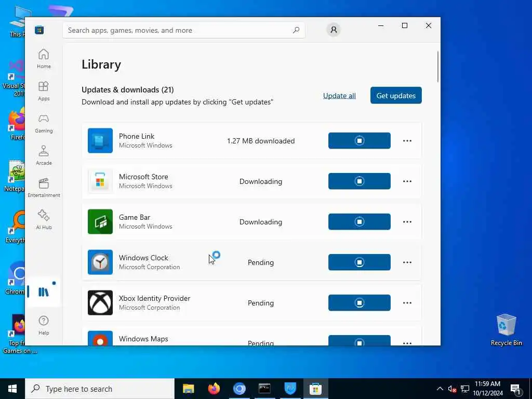This screenshot has width=532, height=399.
Task: Click the muted volume tray icon
Action: 452,389
